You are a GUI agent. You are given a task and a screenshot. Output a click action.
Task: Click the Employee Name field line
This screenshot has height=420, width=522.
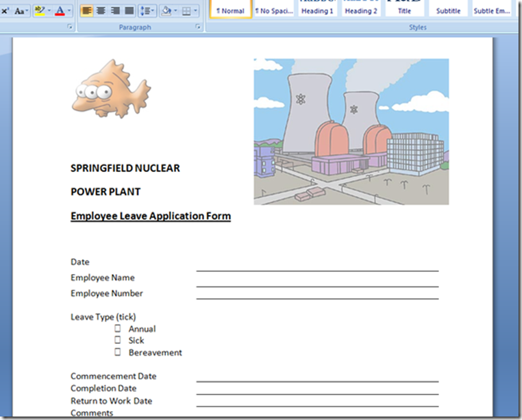click(317, 286)
